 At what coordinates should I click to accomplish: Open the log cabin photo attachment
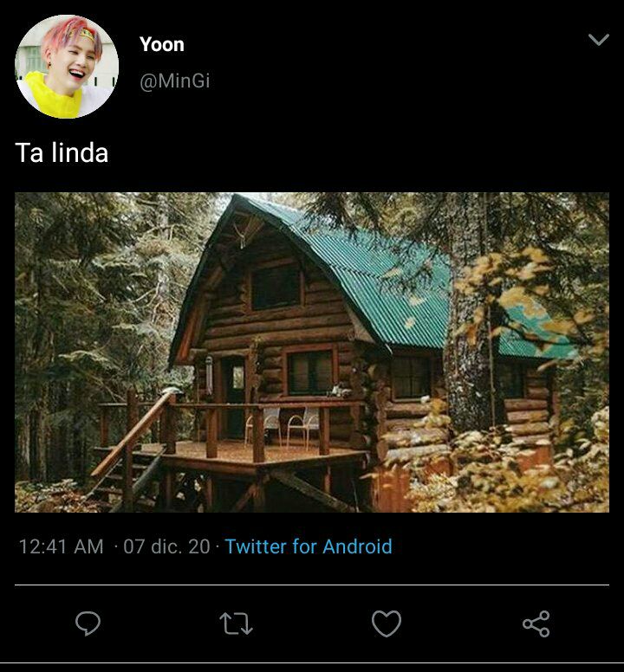pyautogui.click(x=312, y=352)
